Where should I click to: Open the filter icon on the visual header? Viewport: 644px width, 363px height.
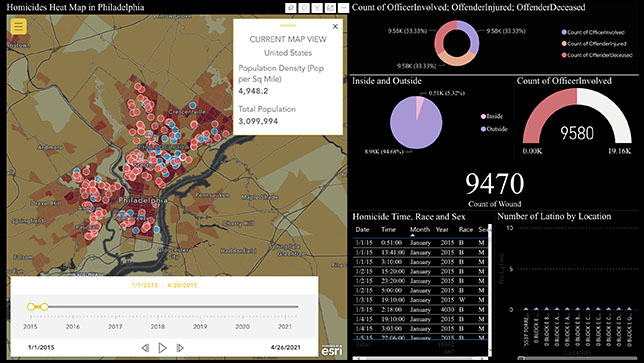click(x=317, y=7)
